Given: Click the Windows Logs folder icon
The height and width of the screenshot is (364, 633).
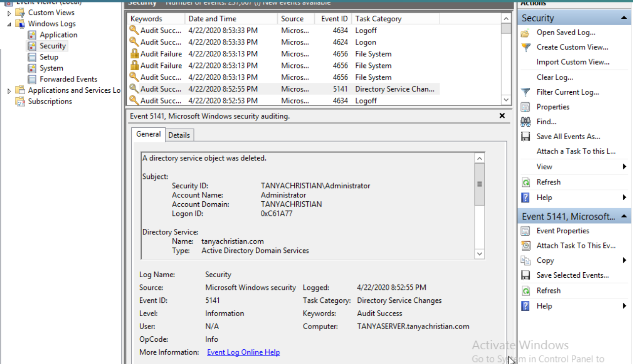Looking at the screenshot, I should pyautogui.click(x=20, y=24).
